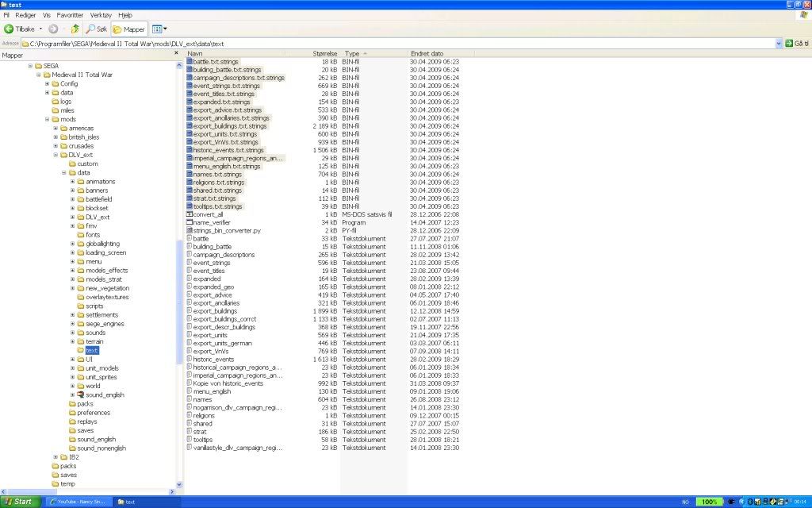
Task: Click the address bar path field
Action: (x=396, y=43)
